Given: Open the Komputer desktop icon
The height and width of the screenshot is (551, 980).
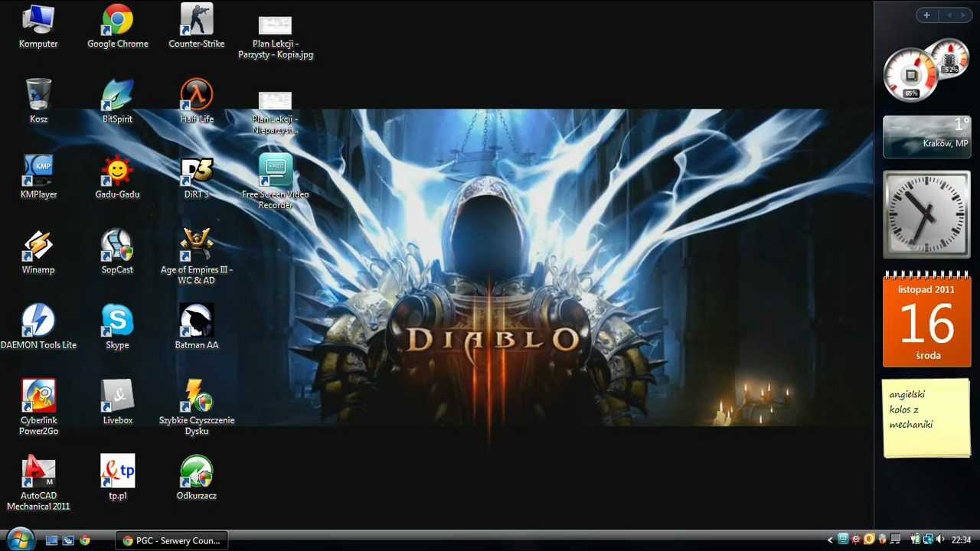Looking at the screenshot, I should coord(38,27).
